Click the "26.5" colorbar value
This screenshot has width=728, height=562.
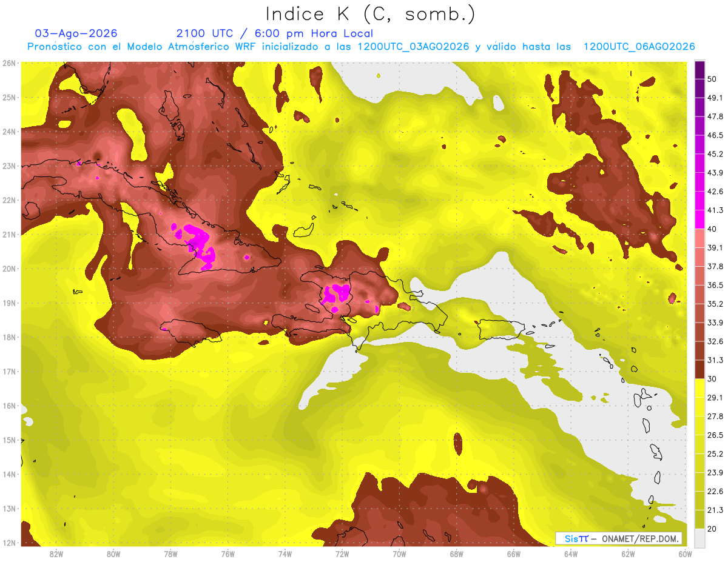point(715,435)
